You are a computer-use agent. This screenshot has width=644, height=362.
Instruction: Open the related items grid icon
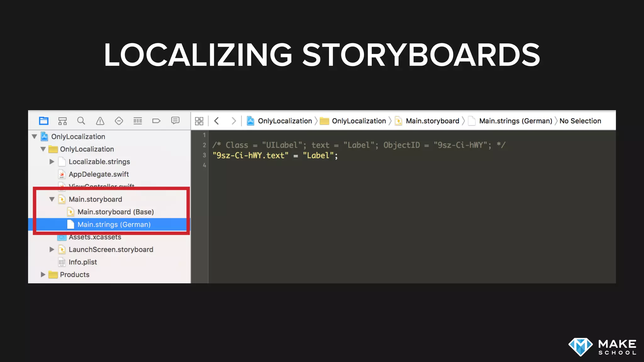tap(199, 121)
